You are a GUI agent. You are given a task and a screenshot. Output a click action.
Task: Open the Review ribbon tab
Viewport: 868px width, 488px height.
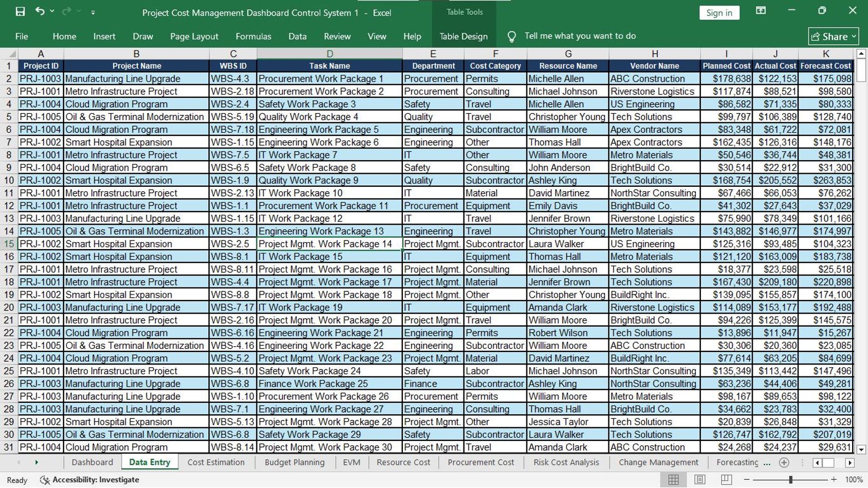click(x=337, y=36)
